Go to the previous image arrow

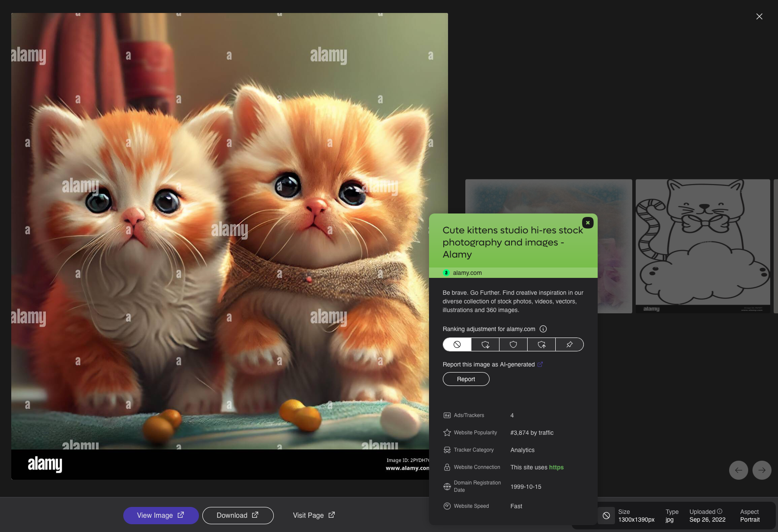tap(738, 470)
